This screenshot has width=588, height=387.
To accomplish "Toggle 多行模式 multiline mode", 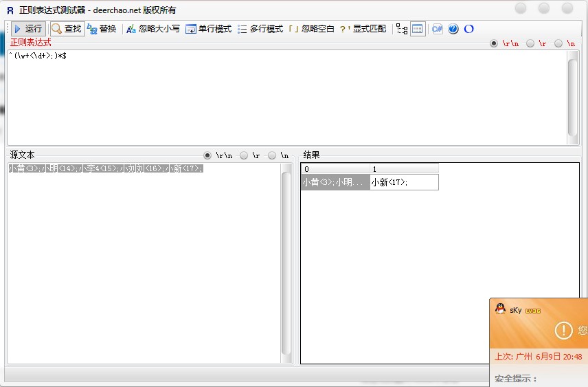I will click(260, 29).
